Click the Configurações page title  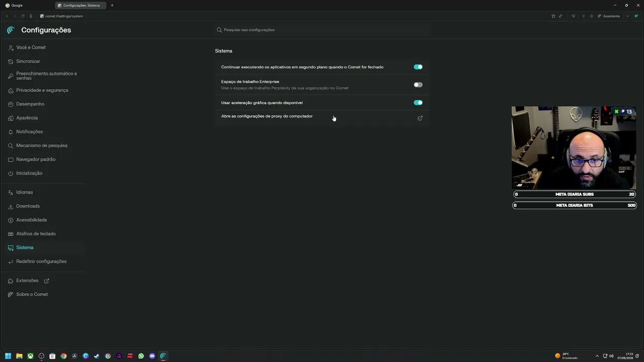pos(46,30)
